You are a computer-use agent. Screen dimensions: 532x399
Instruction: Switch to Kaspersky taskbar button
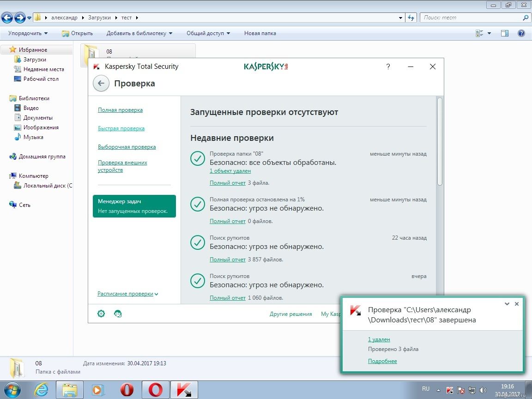tap(184, 390)
